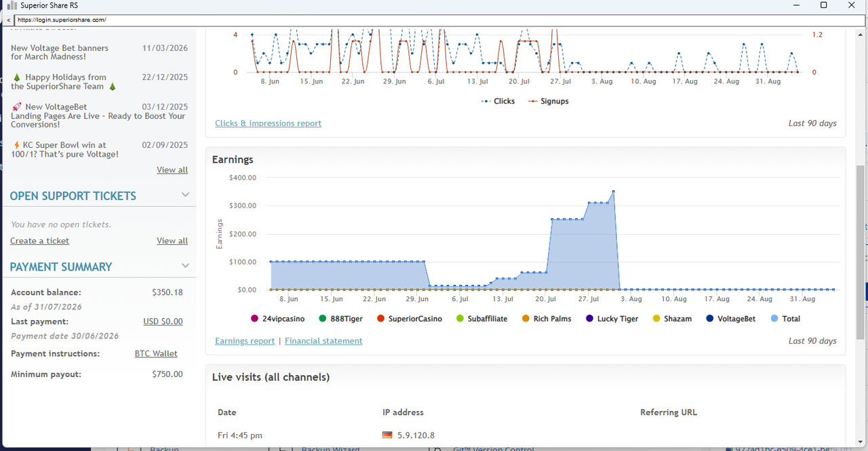Image resolution: width=868 pixels, height=451 pixels.
Task: Click the address bar URL field
Action: 439,20
